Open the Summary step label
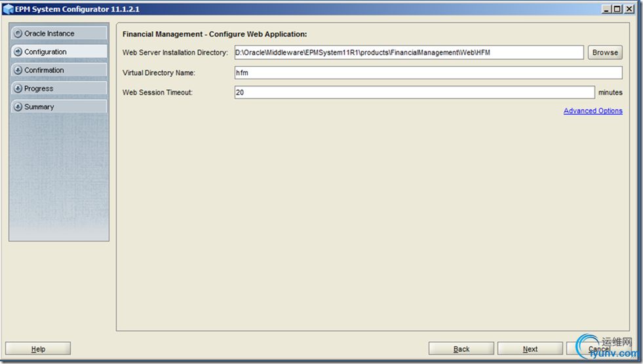The width and height of the screenshot is (643, 364). coord(39,107)
